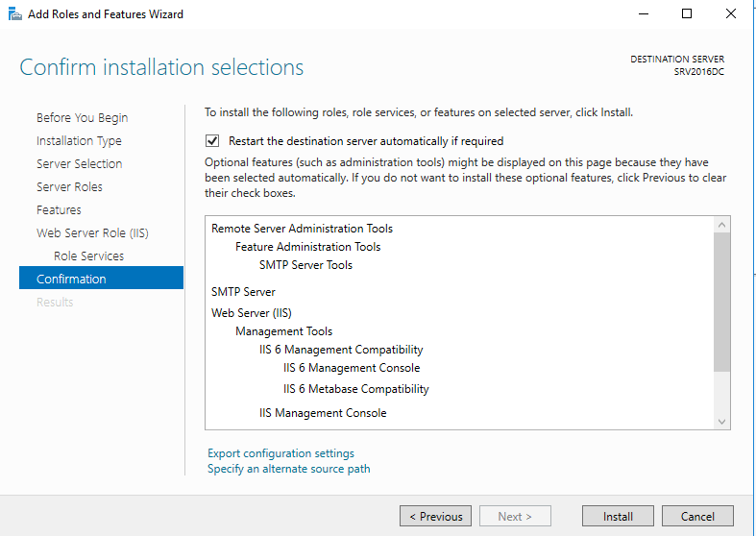The height and width of the screenshot is (536, 756).
Task: Select IIS 6 Metabase Compatibility entry
Action: click(x=355, y=389)
